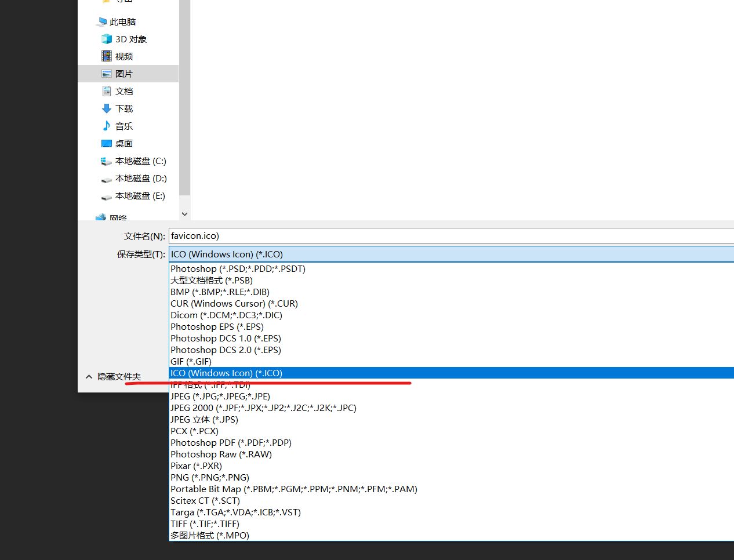This screenshot has width=734, height=560.
Task: Click the 文档 document icon in sidebar
Action: (107, 91)
